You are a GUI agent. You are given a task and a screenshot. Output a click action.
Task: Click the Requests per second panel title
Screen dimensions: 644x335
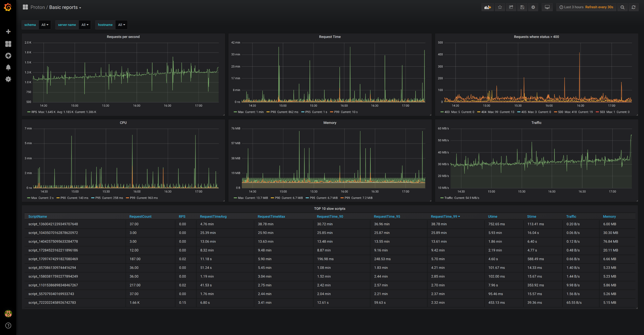pos(123,37)
